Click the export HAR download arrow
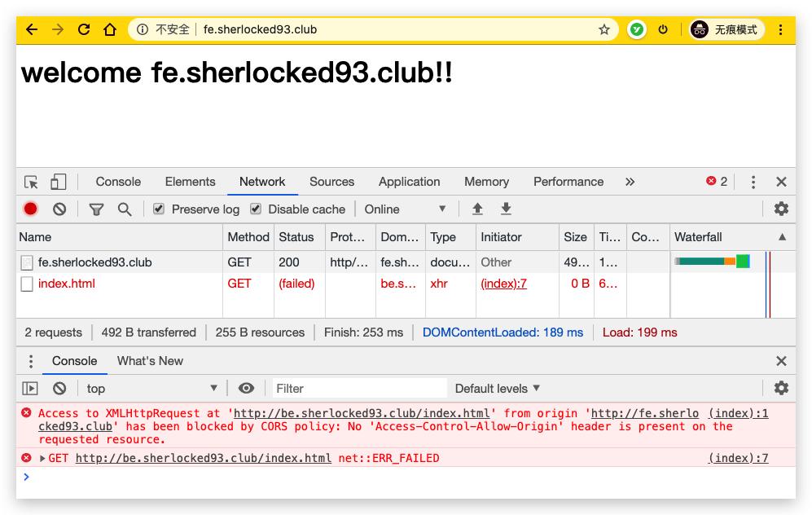Viewport: 812px width, 515px height. click(x=506, y=209)
